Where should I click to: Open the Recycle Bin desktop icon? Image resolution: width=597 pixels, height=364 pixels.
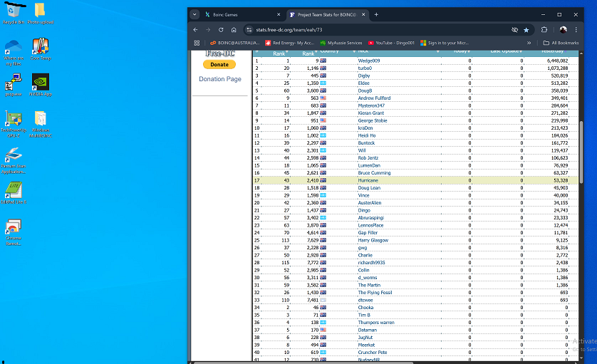[x=14, y=13]
